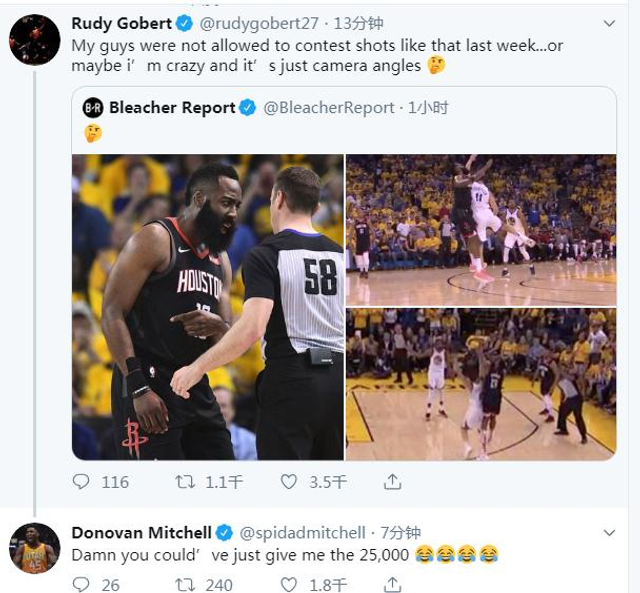Viewport: 640px width, 593px height.
Task: Click the Bleacher Report logo icon
Action: [x=93, y=108]
